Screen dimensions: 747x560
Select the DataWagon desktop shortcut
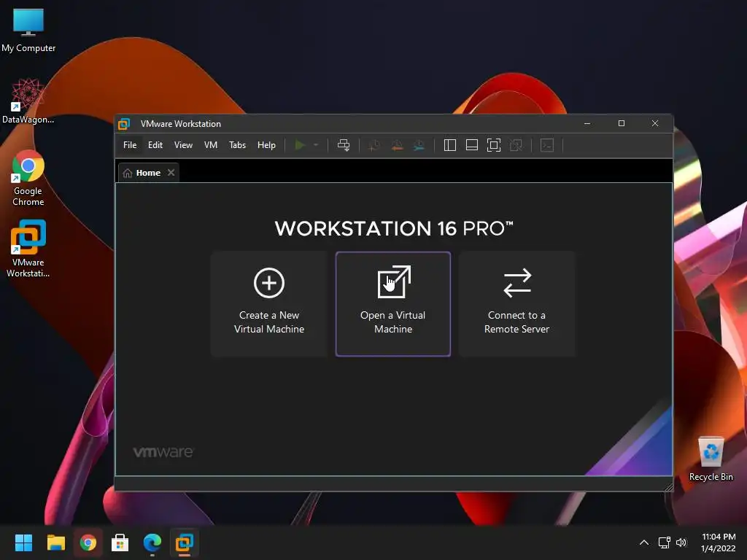point(28,101)
